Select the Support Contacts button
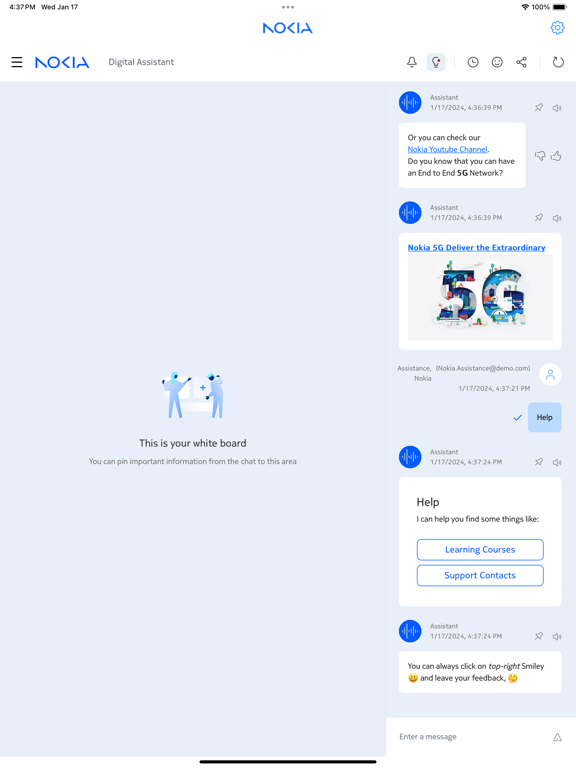The width and height of the screenshot is (576, 768). click(480, 576)
